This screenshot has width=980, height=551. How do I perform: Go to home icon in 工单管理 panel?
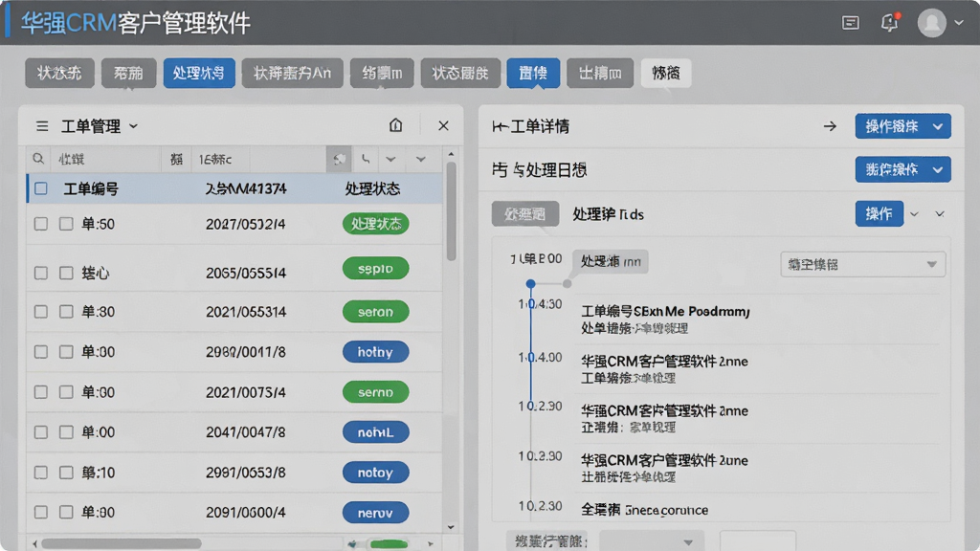[x=395, y=125]
